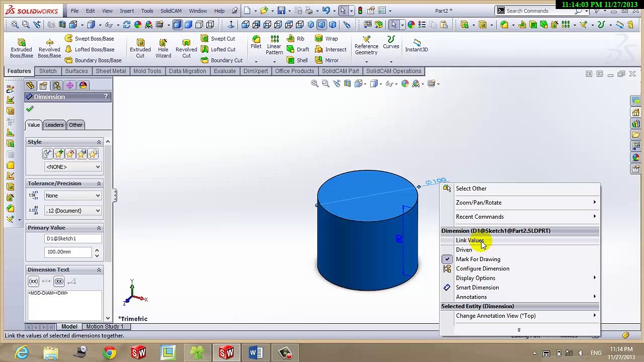Click the Reference Geometry icon
Screen dimensions: 644x362
coord(366,45)
